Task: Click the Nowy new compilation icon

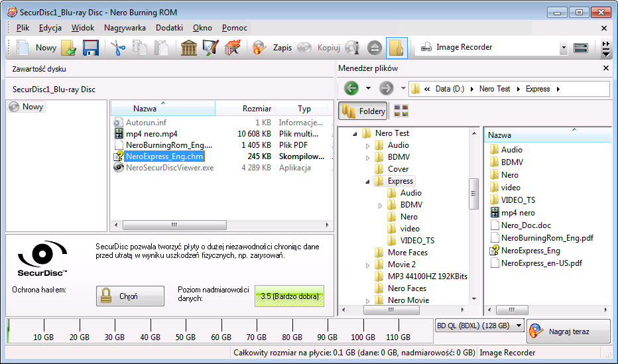Action: (23, 48)
